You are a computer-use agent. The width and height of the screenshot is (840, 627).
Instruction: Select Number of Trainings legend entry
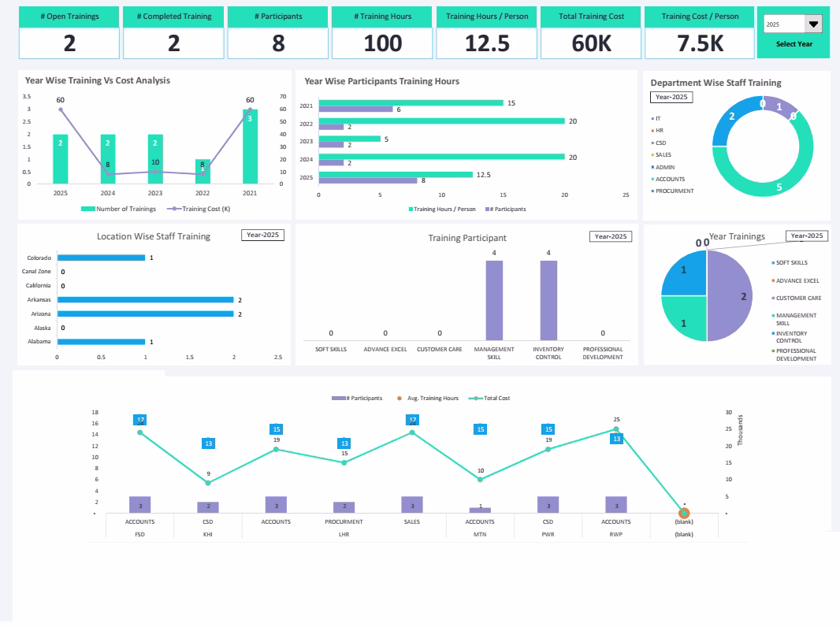click(x=118, y=209)
